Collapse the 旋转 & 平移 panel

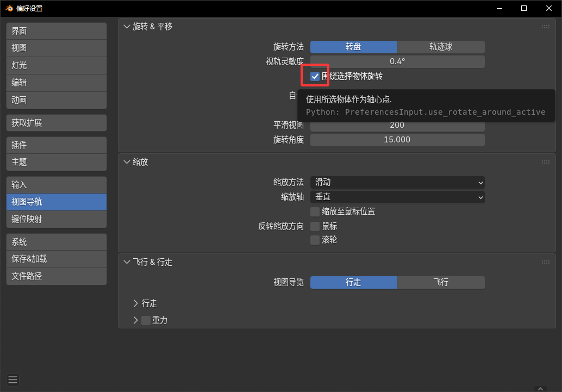pyautogui.click(x=127, y=27)
